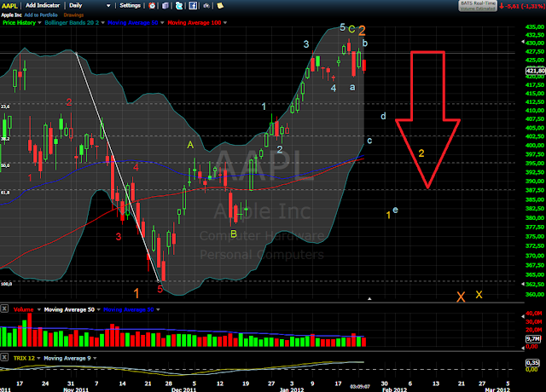This screenshot has width=546, height=392.
Task: Click the Dec 2011 date axis label
Action: pos(184,389)
